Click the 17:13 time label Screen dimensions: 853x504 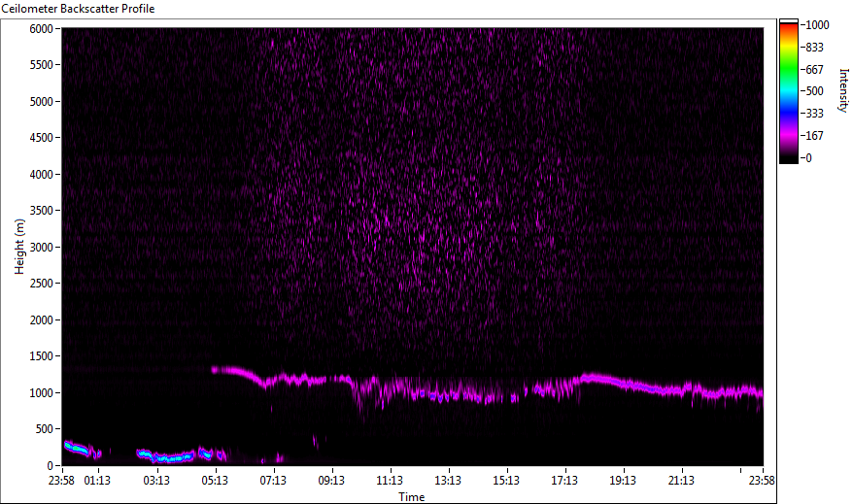click(564, 480)
